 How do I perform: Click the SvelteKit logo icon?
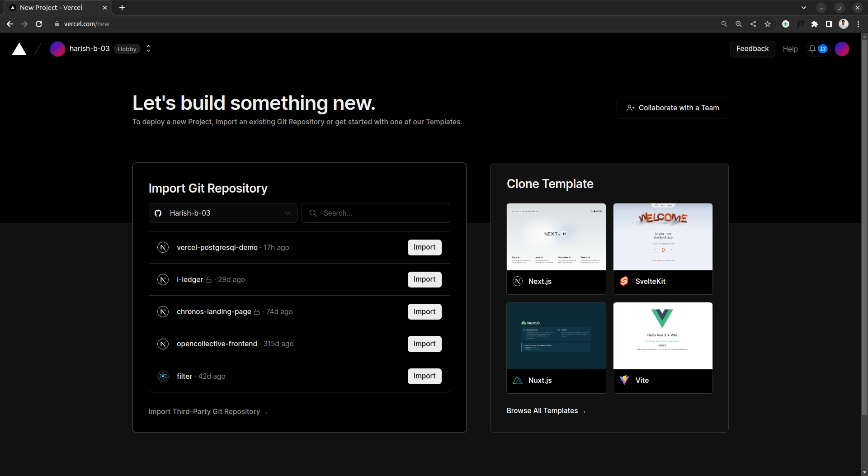(624, 281)
